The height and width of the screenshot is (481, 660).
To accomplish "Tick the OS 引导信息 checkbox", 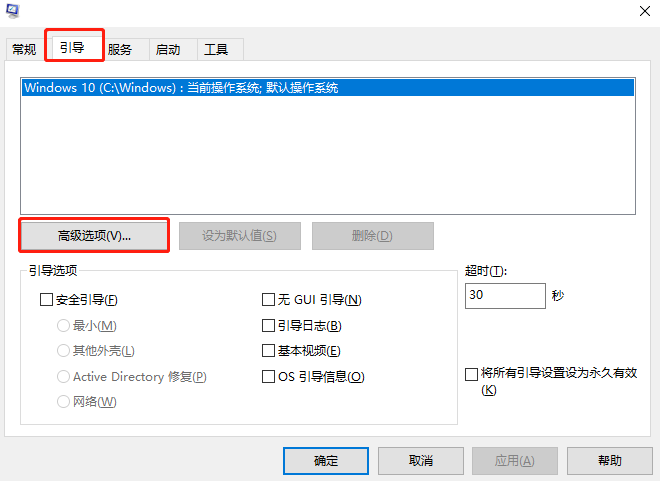I will tap(268, 377).
